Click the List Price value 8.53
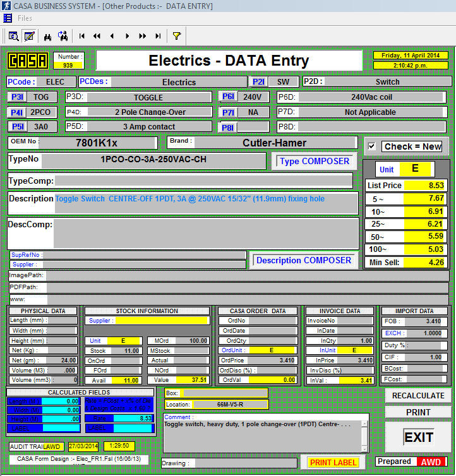The height and width of the screenshot is (476, 456). pyautogui.click(x=424, y=185)
